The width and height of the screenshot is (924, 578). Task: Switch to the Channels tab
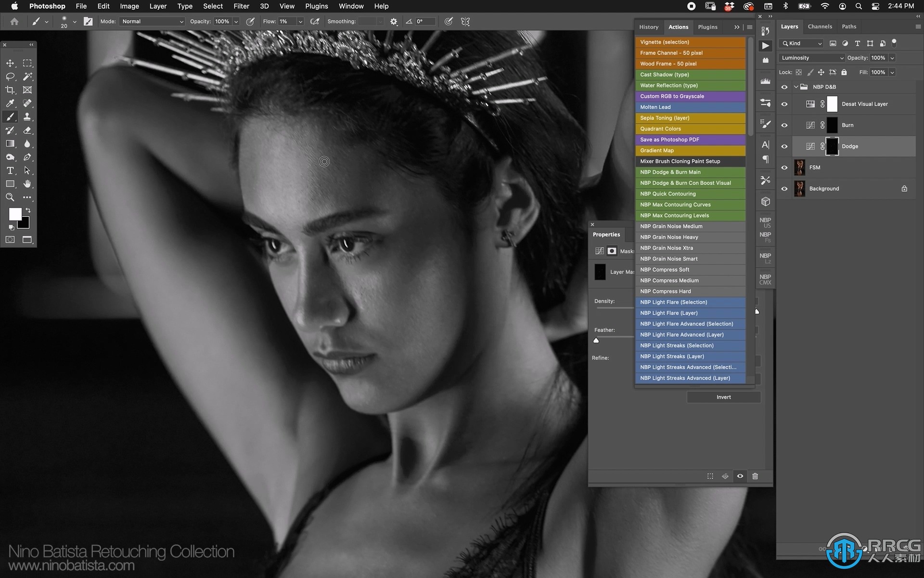820,26
